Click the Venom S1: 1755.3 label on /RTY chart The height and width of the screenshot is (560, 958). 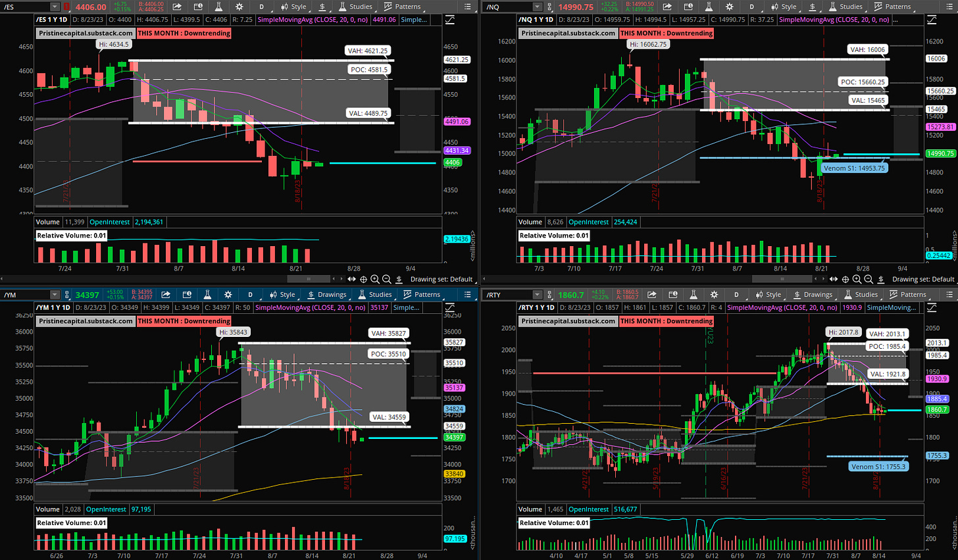click(x=878, y=467)
